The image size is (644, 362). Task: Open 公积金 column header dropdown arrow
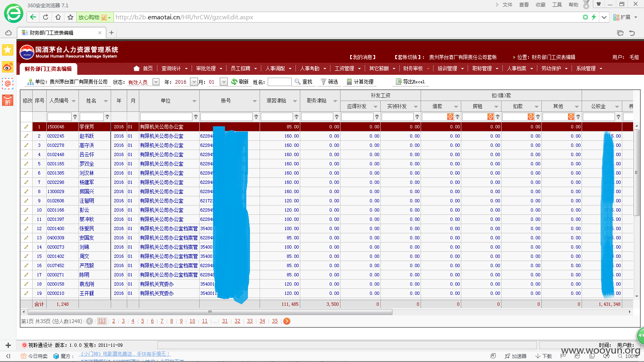coord(617,107)
